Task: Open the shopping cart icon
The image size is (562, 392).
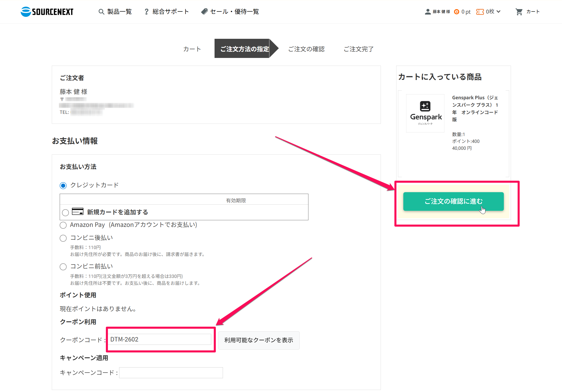Action: coord(519,12)
